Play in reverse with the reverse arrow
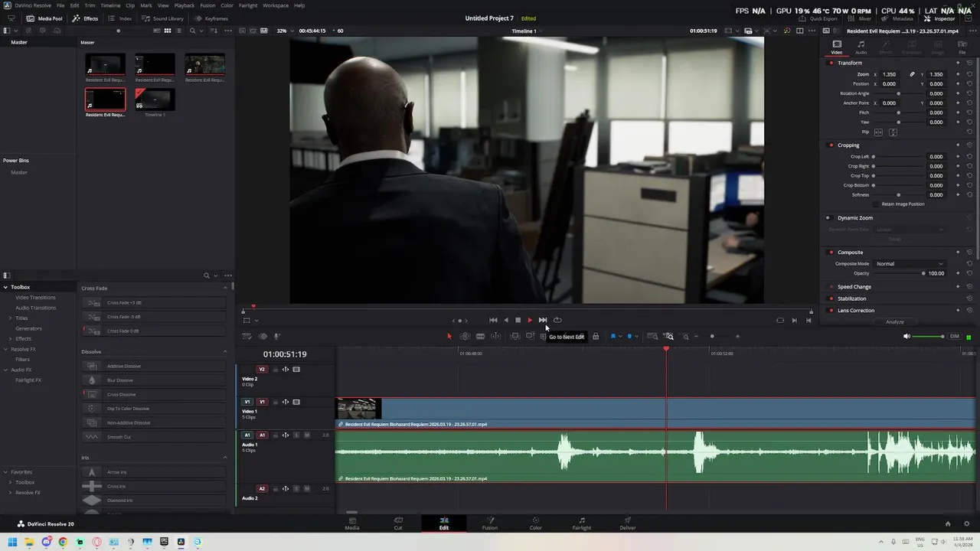Screen dimensions: 980x551 pos(506,320)
